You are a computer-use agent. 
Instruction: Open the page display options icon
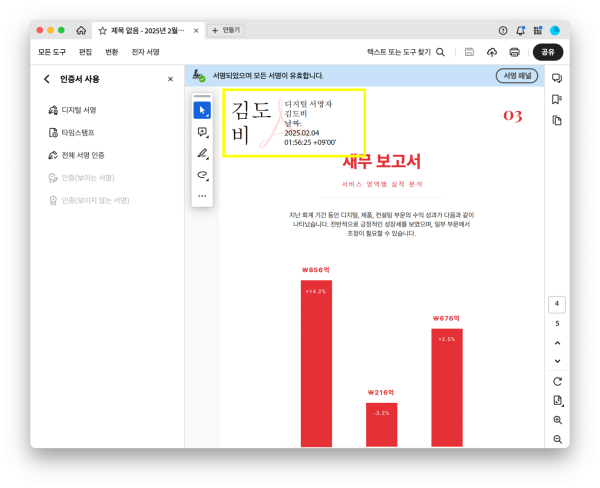tap(558, 400)
